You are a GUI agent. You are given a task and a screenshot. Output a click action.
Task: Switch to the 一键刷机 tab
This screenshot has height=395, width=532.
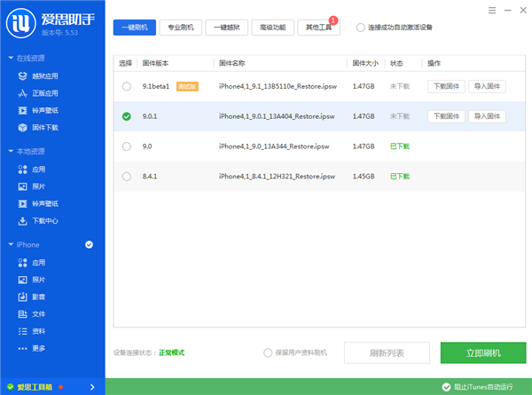pos(135,28)
